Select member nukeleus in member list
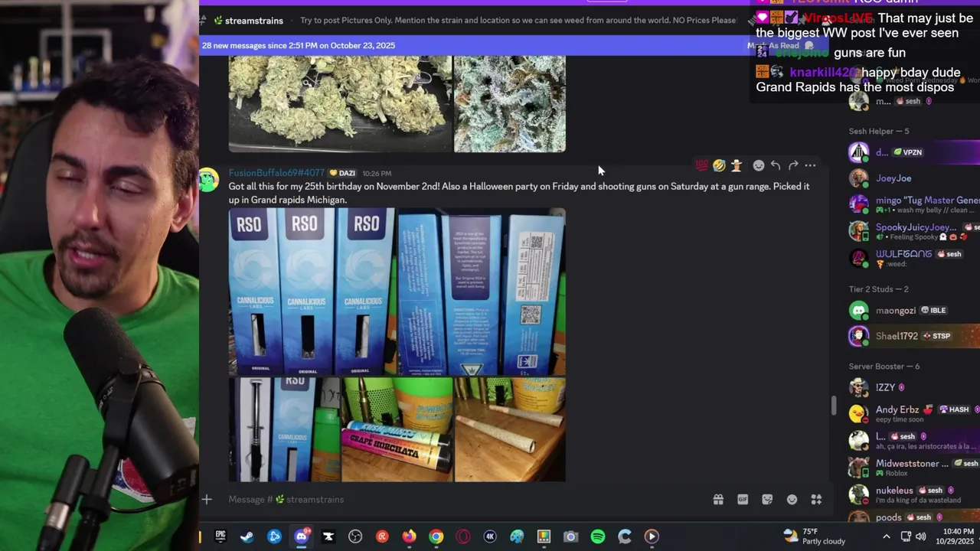 pyautogui.click(x=913, y=494)
